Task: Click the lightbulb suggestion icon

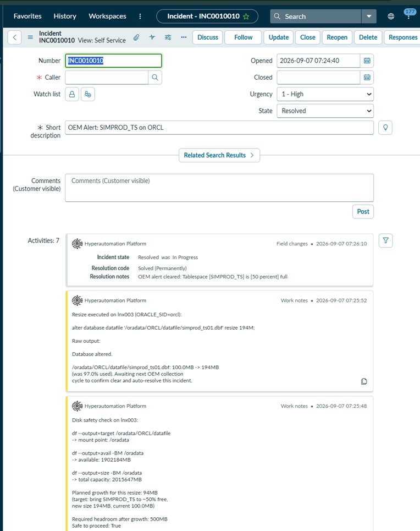Action: click(x=385, y=128)
